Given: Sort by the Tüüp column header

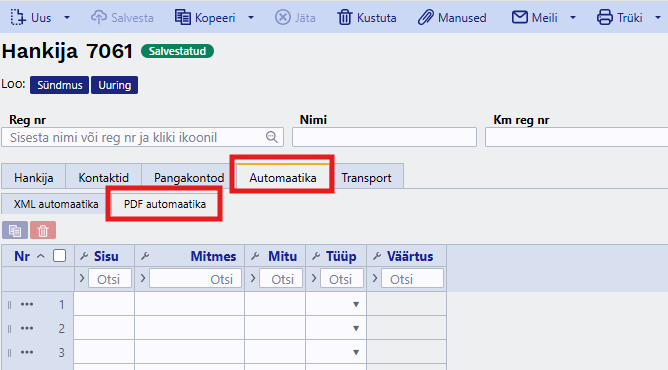Looking at the screenshot, I should pos(341,256).
